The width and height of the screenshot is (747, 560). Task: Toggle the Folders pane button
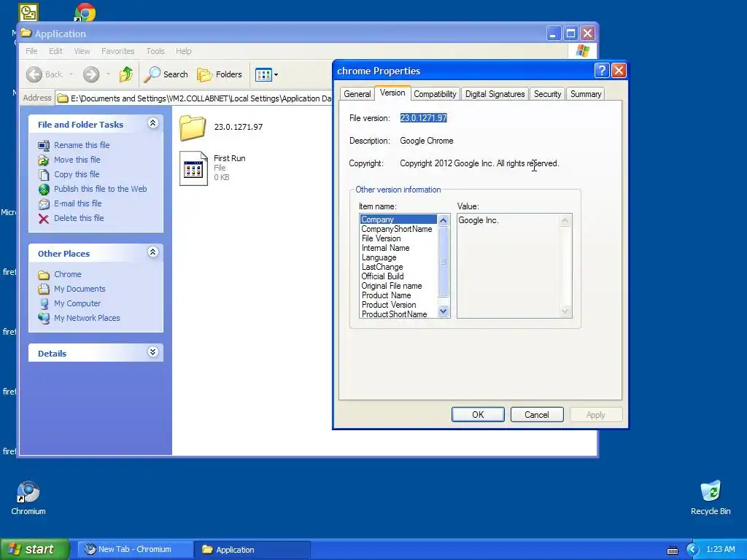220,74
